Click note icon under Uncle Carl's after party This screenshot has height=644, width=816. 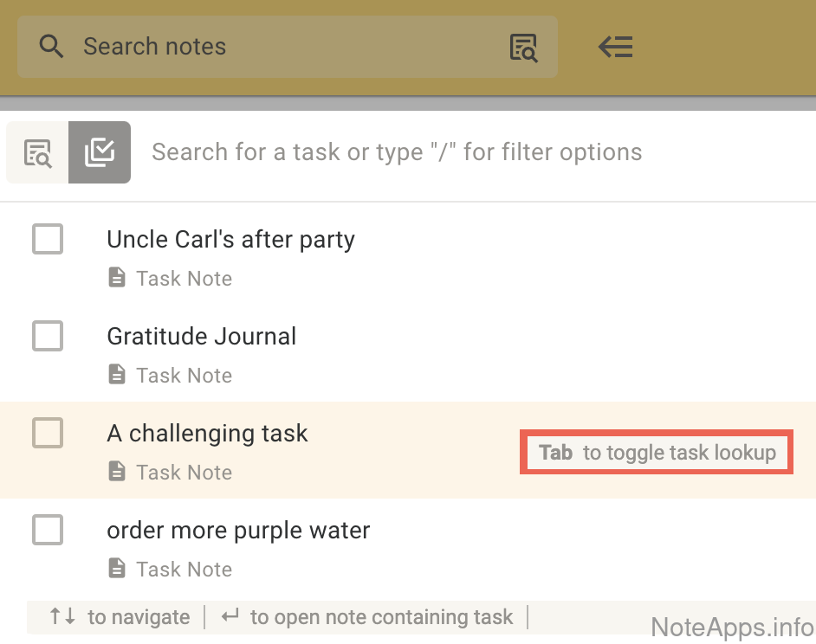(x=116, y=278)
